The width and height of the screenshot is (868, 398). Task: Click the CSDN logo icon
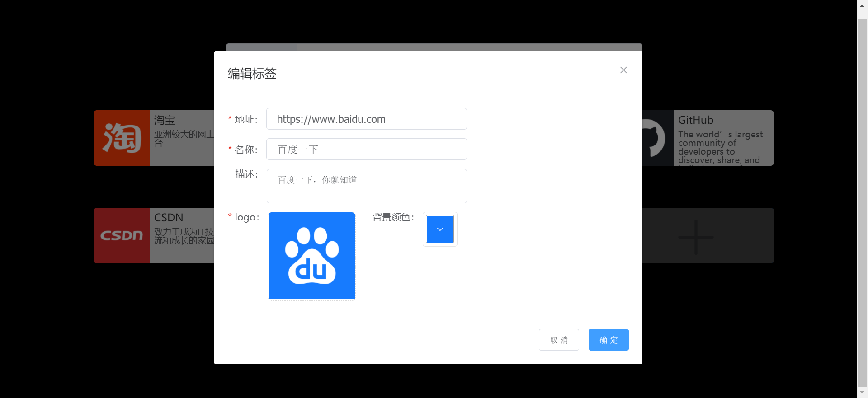(x=122, y=235)
